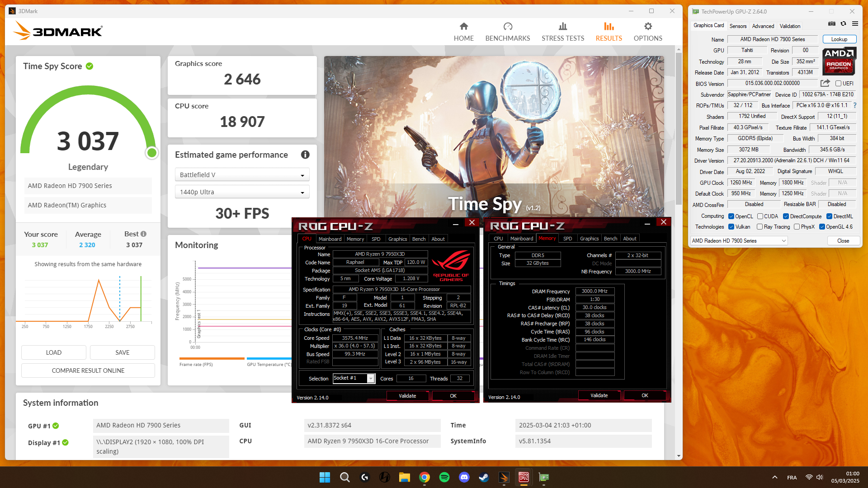Open the STRESS TESTS bar icon
This screenshot has width=868, height=488.
[x=563, y=27]
